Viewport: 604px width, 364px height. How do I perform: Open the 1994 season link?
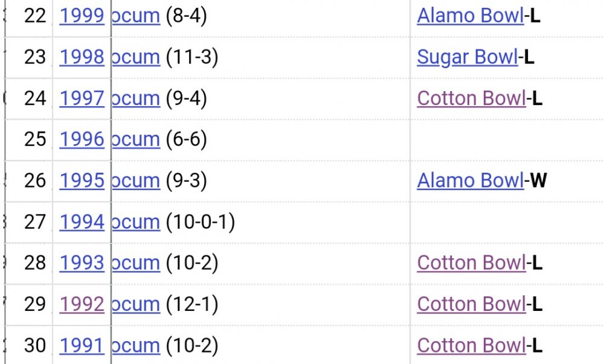pyautogui.click(x=82, y=222)
